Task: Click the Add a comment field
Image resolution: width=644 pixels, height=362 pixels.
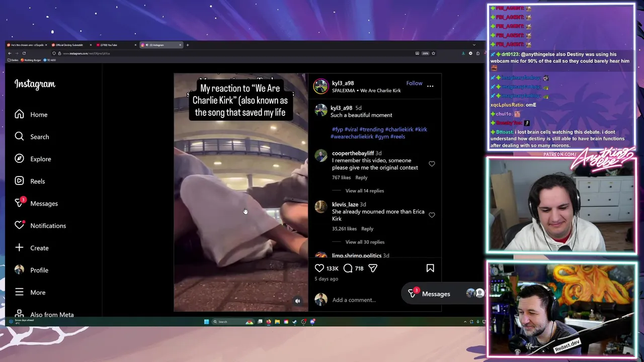Action: click(367, 300)
